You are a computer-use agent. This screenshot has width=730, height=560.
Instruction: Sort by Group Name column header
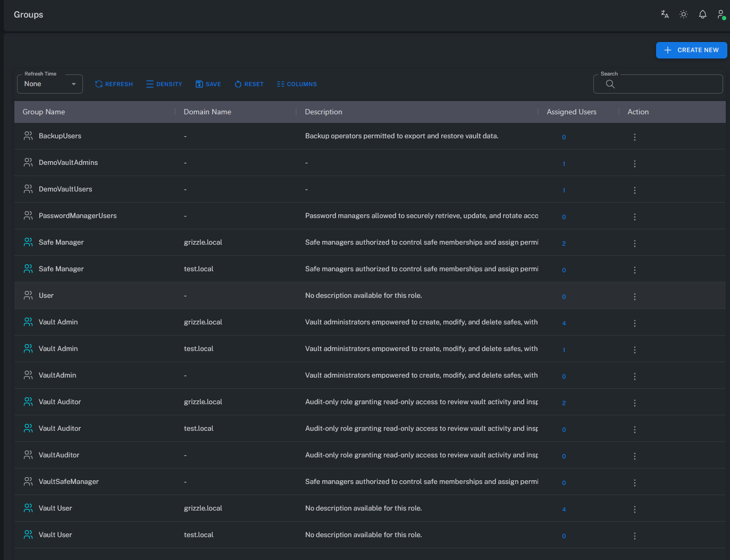tap(44, 112)
